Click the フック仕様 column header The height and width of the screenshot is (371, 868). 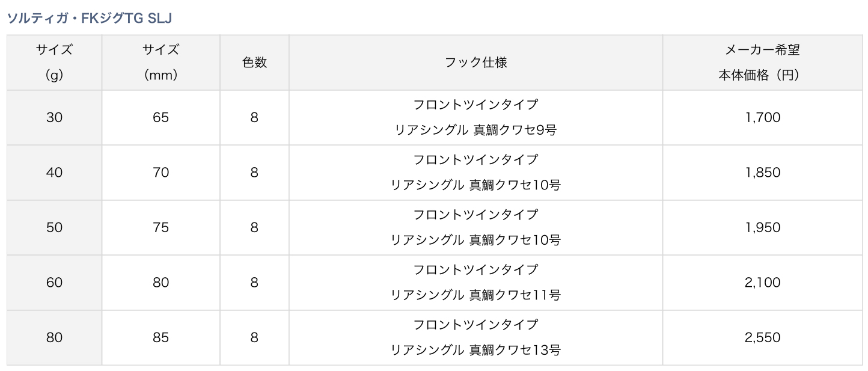pyautogui.click(x=475, y=63)
